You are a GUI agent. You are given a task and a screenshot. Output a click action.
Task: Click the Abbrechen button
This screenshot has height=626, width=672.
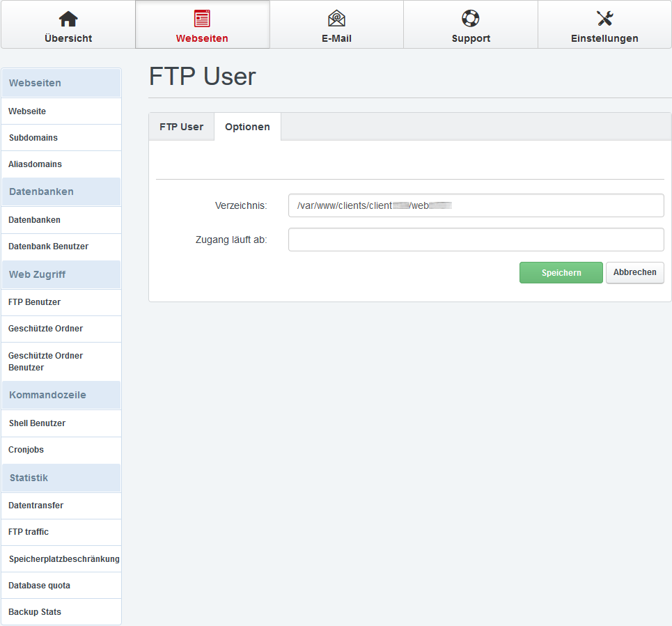634,272
